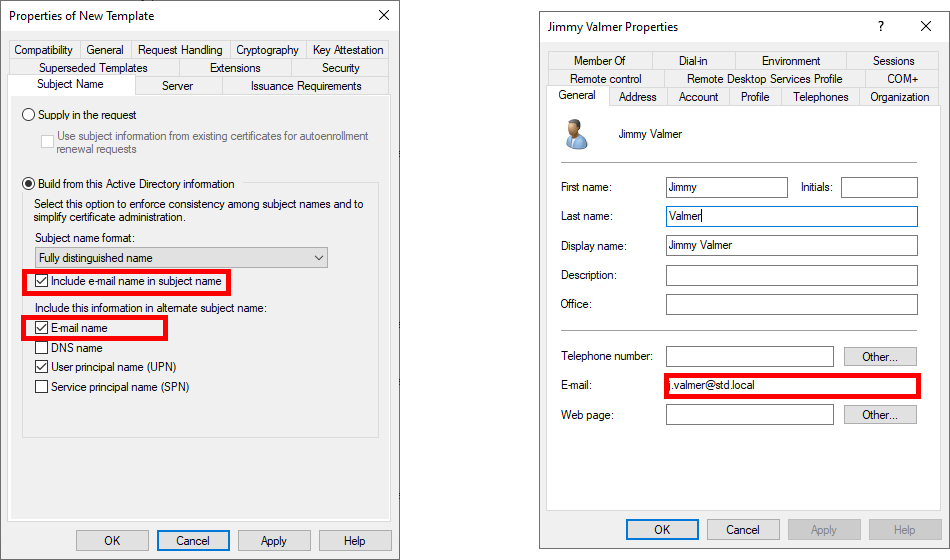Switch to the Superseded Templates tab
The width and height of the screenshot is (950, 560).
pos(93,68)
